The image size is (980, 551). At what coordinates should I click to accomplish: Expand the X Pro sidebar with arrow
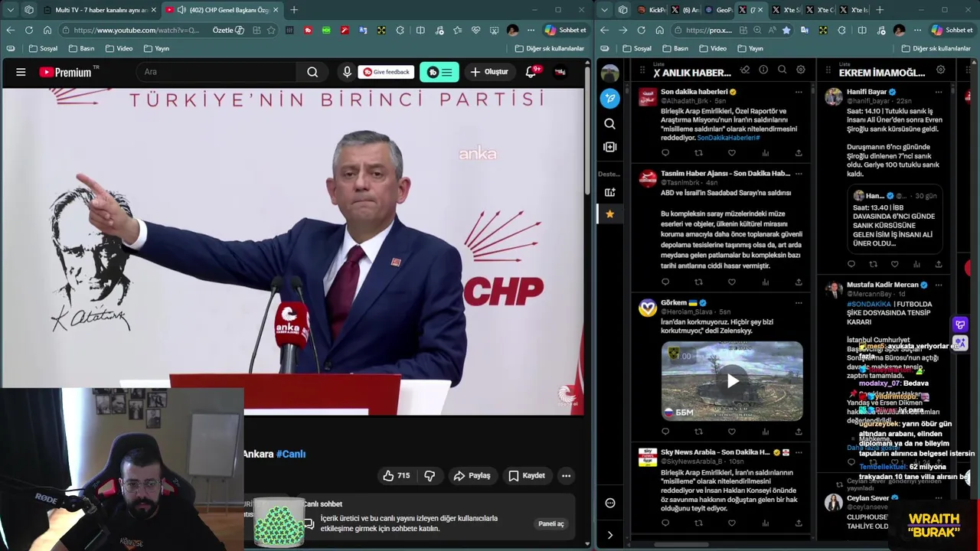click(610, 535)
